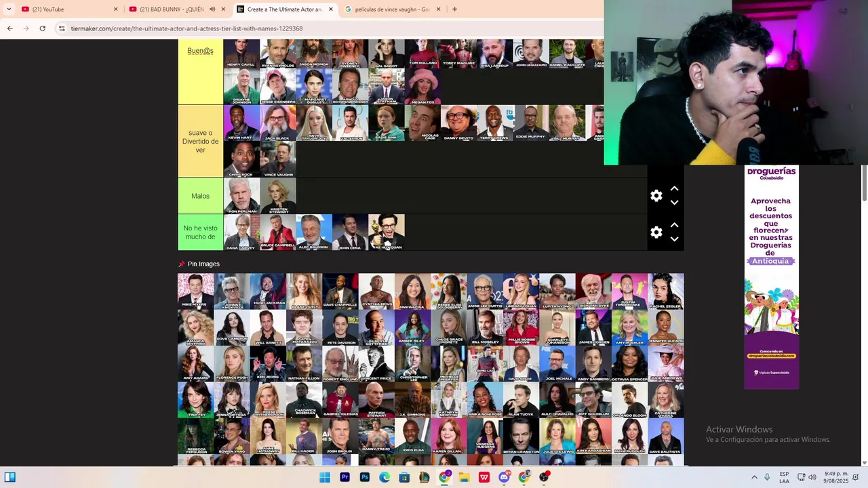The height and width of the screenshot is (488, 868).
Task: Move the Malos row down
Action: pos(674,203)
